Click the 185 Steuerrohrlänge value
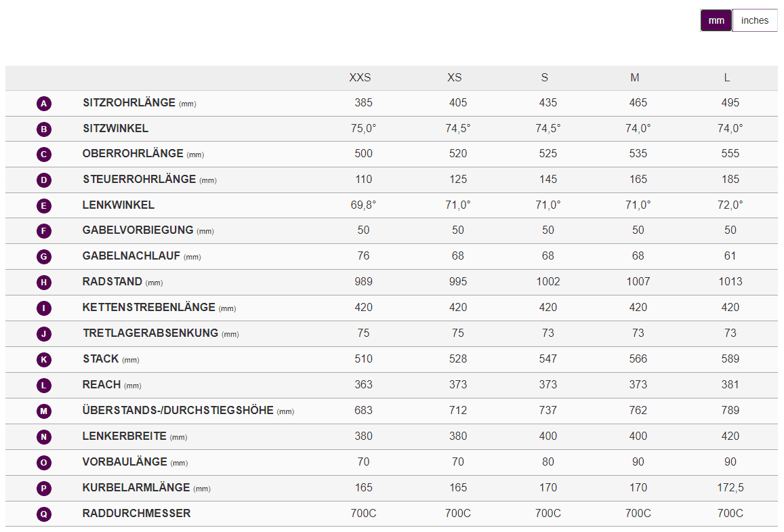Image resolution: width=784 pixels, height=532 pixels. [x=730, y=179]
